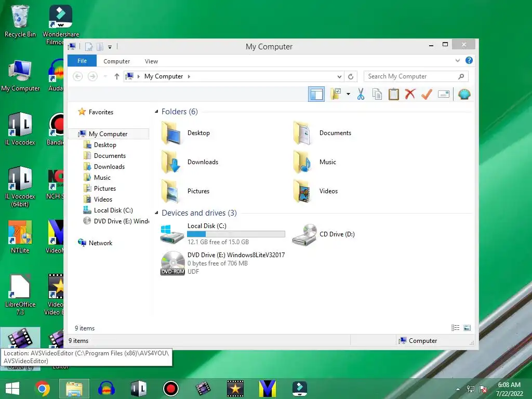
Task: Click the orange checkmark icon
Action: tap(427, 94)
